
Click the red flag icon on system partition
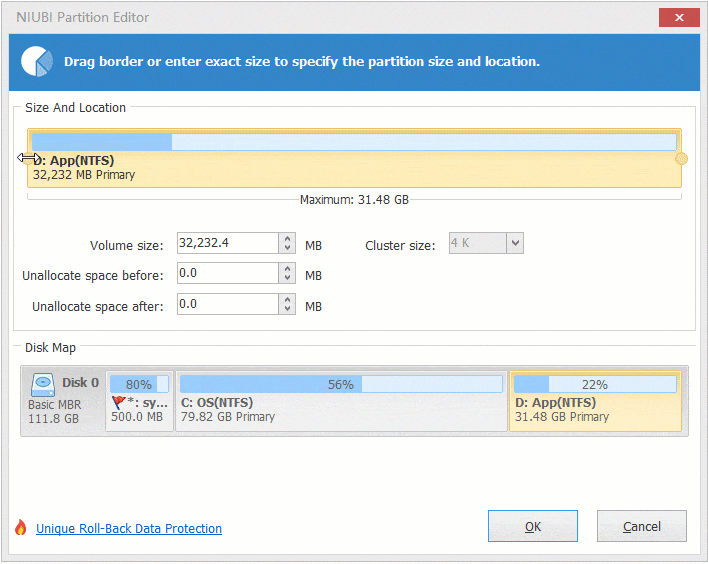click(118, 402)
